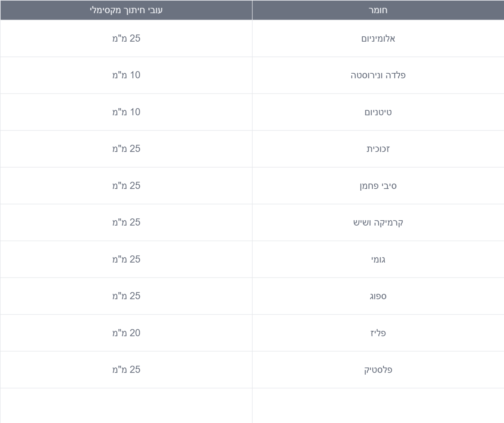Click the טיטניום material cell

(x=378, y=112)
